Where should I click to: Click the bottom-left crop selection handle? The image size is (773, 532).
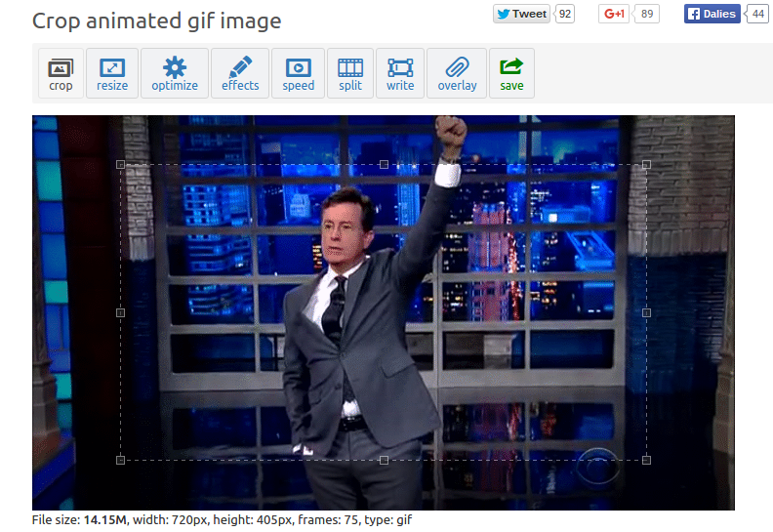pos(120,460)
